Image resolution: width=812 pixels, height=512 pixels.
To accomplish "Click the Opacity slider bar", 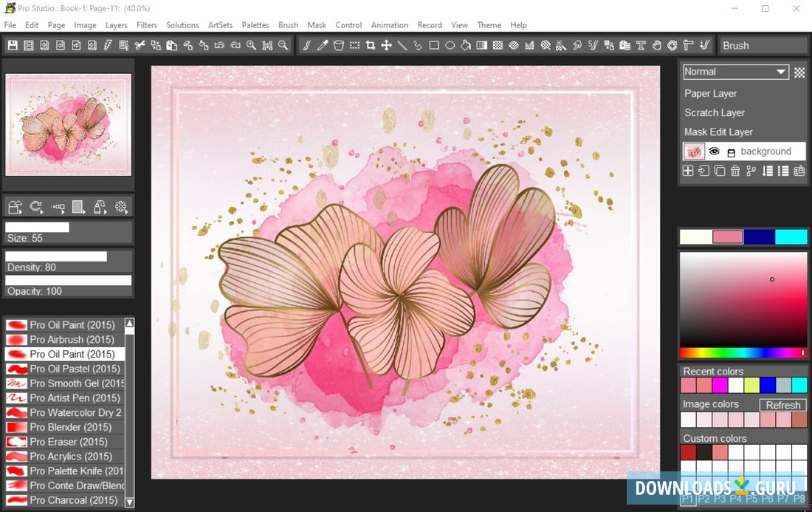I will [69, 280].
